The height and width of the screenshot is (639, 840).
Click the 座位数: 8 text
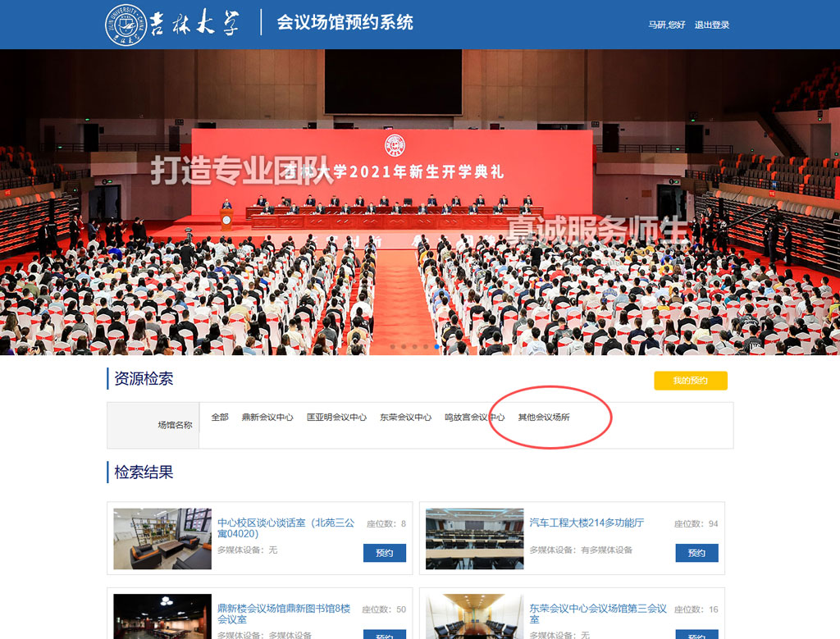coord(386,523)
